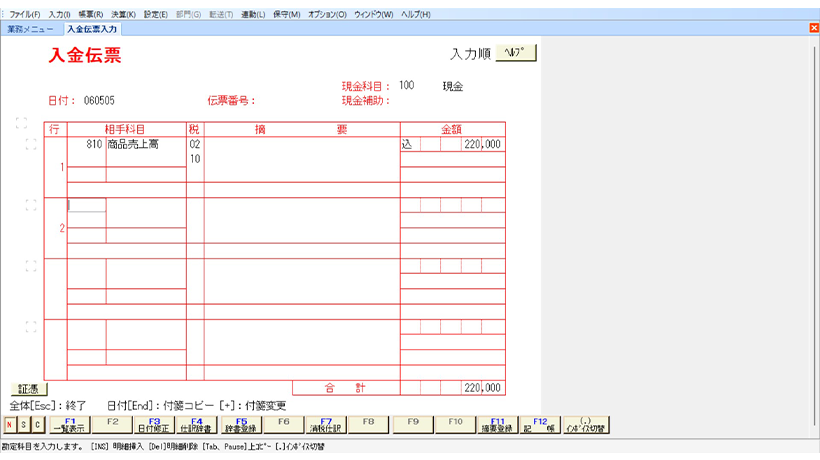Close the 入金伝票入力 tab panel
This screenshot has height=460, width=820.
pos(813,28)
